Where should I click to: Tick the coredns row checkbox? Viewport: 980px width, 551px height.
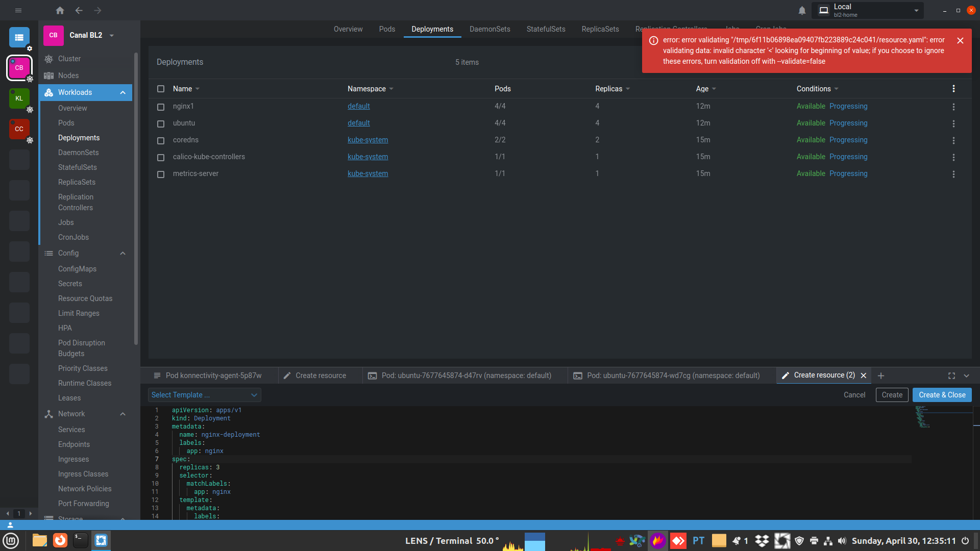point(161,140)
